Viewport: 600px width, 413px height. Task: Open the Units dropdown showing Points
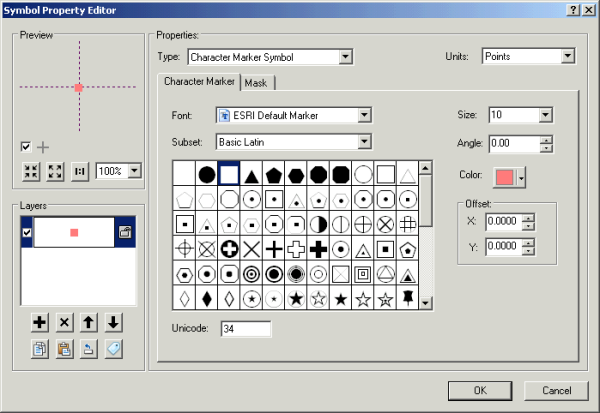click(568, 56)
